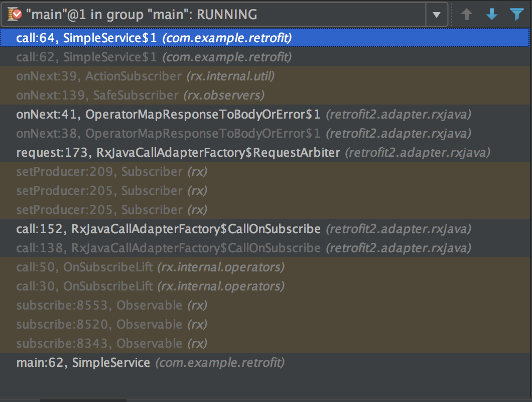
Task: Select the call:64 SimpleService$1 frame
Action: coord(151,37)
